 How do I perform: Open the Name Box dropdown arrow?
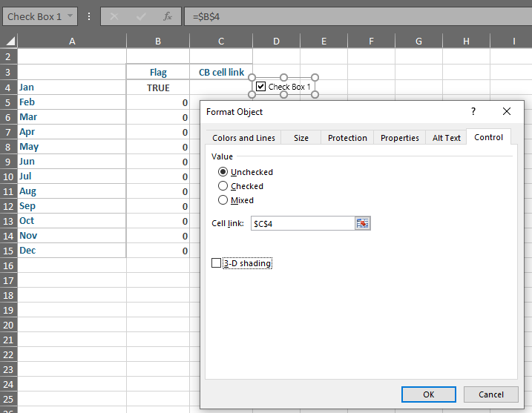click(x=70, y=16)
